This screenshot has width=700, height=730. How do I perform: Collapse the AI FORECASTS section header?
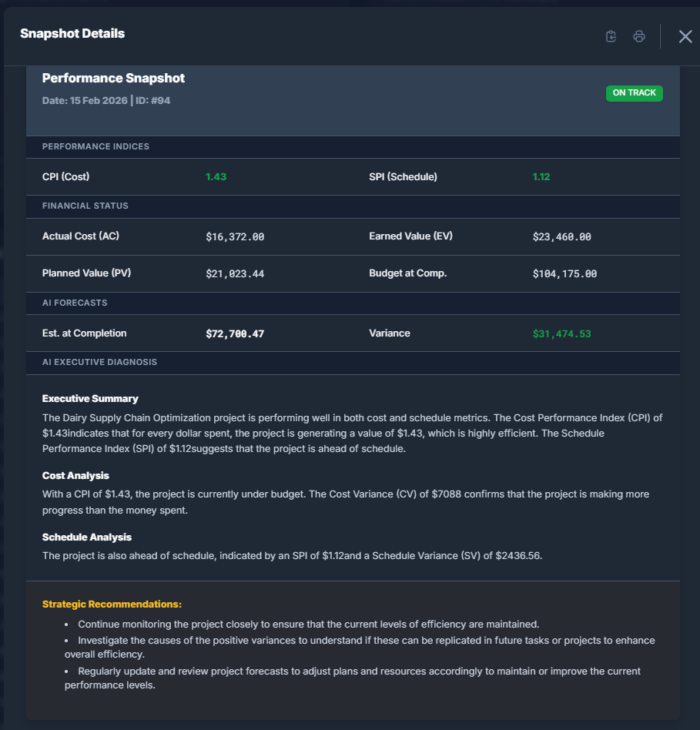point(73,303)
